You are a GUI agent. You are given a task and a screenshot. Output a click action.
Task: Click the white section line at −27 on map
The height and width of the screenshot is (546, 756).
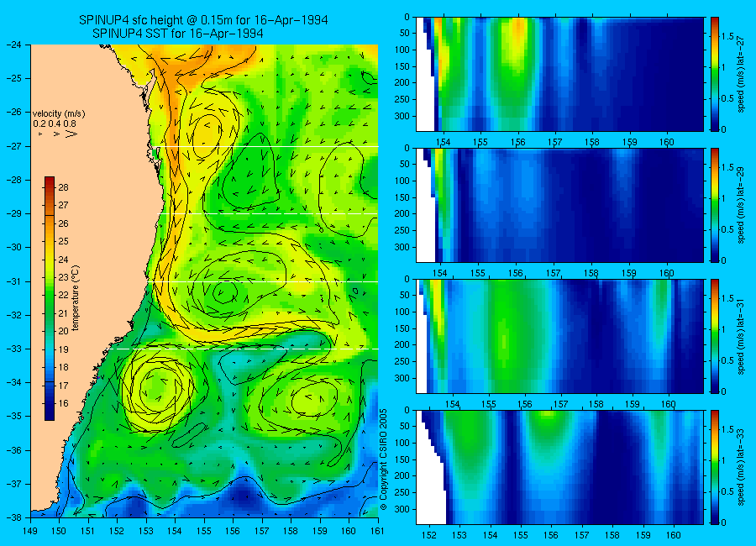270,147
